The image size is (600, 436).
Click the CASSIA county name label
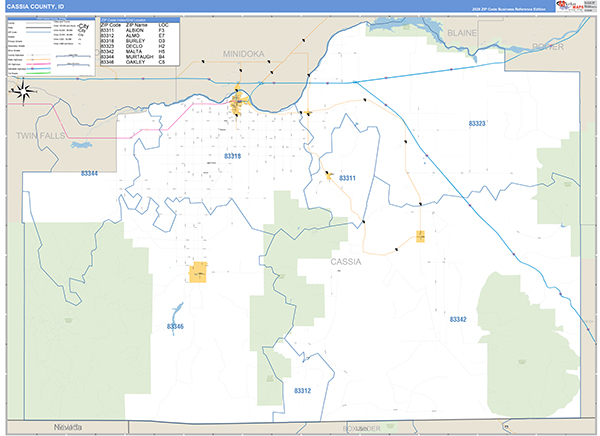[346, 262]
